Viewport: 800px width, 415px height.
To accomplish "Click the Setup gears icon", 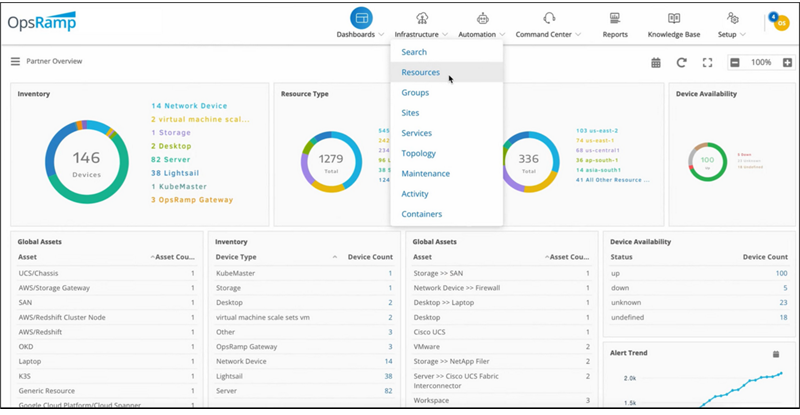I will coord(733,18).
